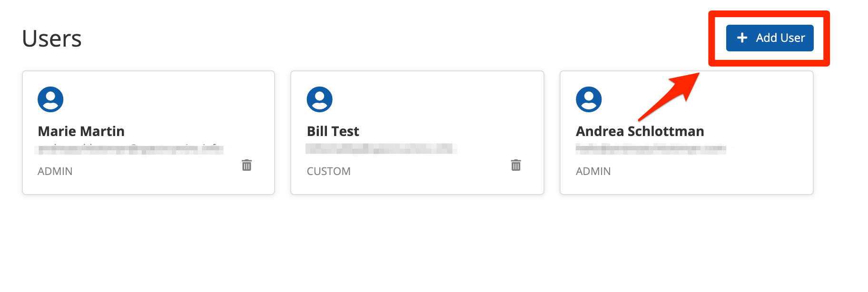This screenshot has width=868, height=292.
Task: Click the Users page heading
Action: [x=52, y=39]
